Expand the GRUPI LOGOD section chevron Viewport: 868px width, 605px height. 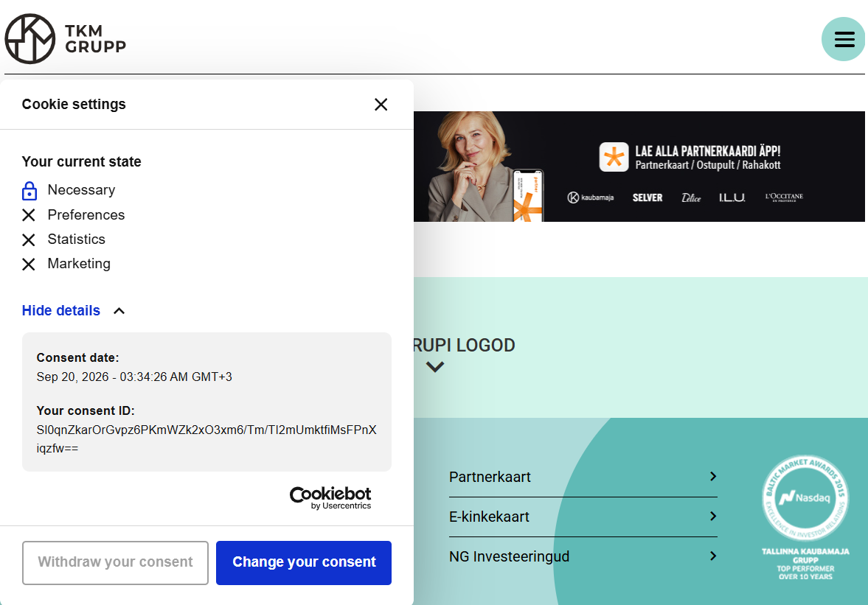435,367
